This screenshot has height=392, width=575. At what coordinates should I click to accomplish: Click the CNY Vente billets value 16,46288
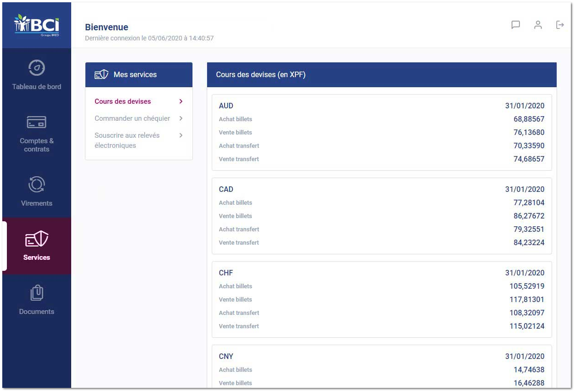[529, 383]
